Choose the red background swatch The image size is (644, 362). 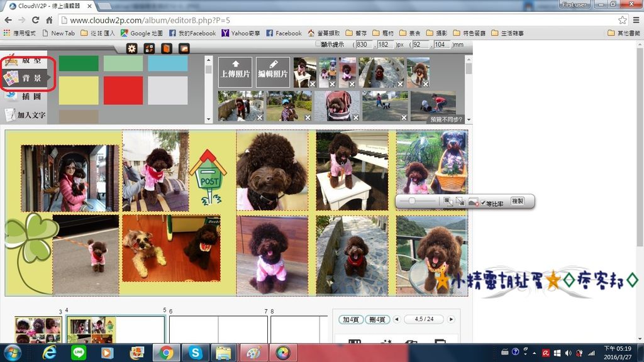click(x=123, y=90)
